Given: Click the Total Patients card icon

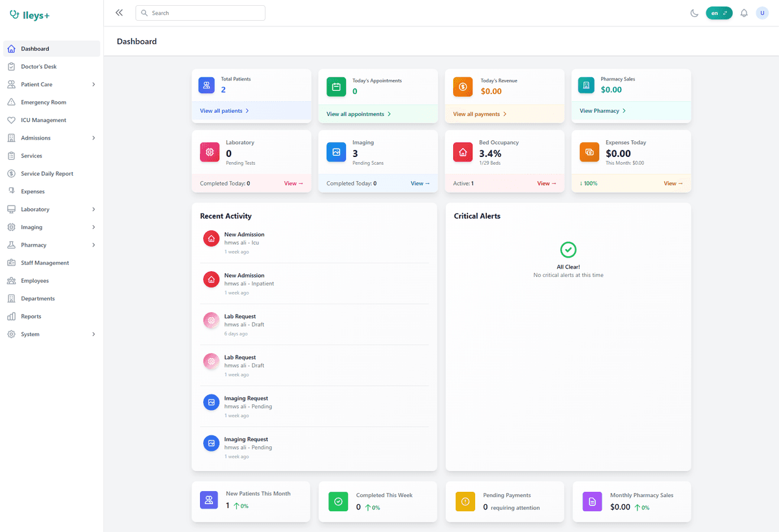Looking at the screenshot, I should coord(206,85).
